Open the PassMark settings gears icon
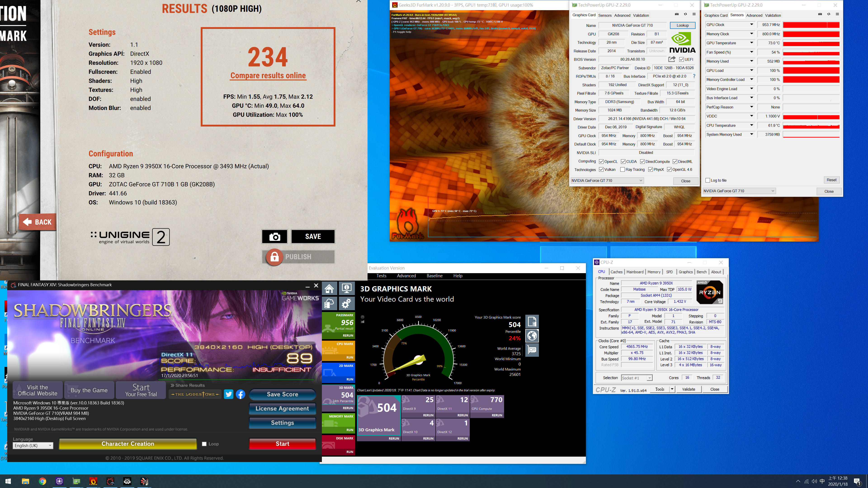868x488 pixels. pyautogui.click(x=346, y=303)
